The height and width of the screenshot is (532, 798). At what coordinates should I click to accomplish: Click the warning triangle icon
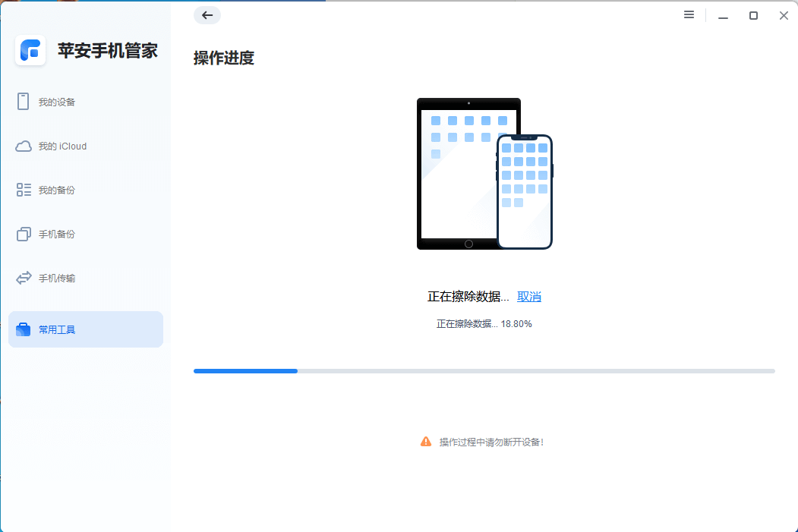pos(425,441)
